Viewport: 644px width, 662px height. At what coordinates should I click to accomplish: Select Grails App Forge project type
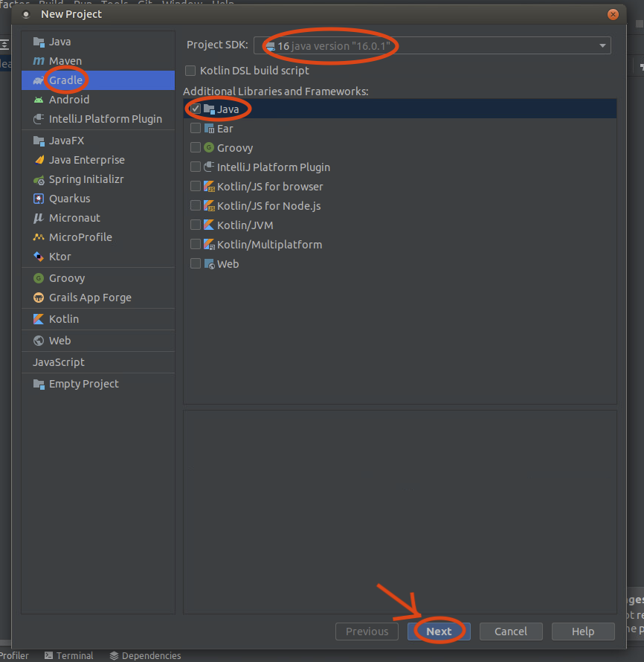pos(98,298)
